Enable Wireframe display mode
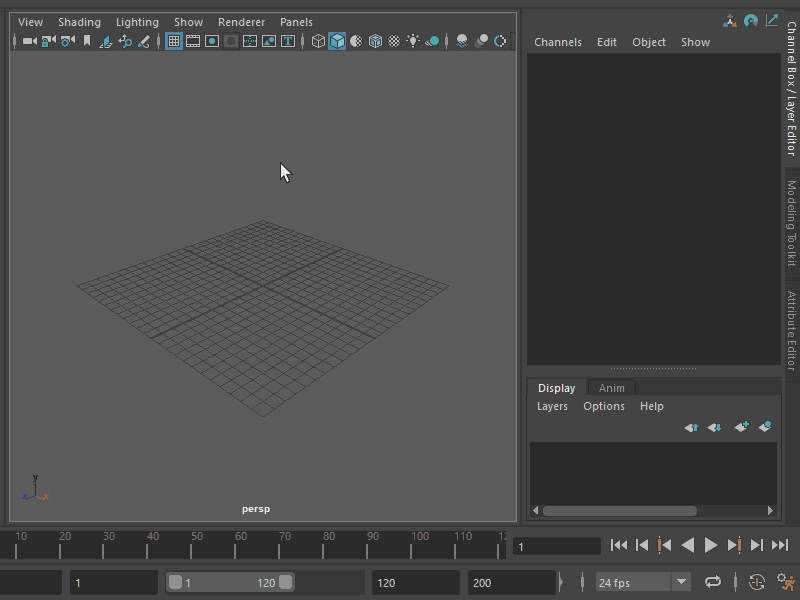The image size is (800, 600). click(318, 41)
